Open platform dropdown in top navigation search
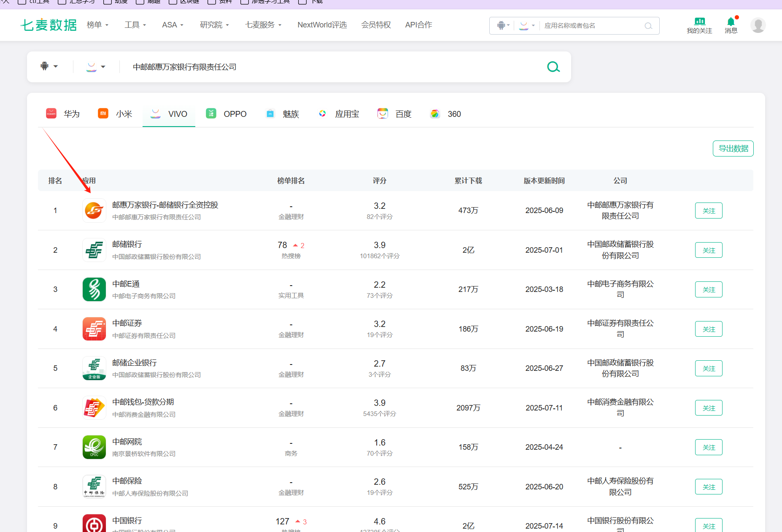This screenshot has width=782, height=532. coord(504,26)
